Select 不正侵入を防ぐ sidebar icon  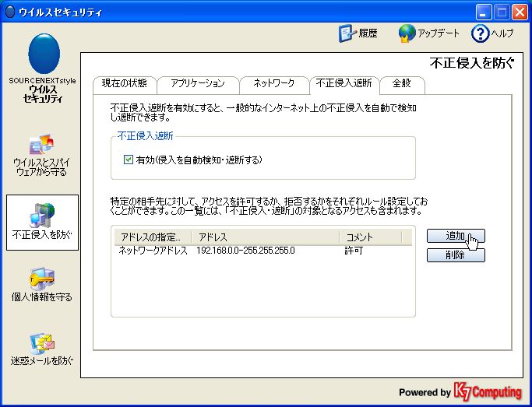[42, 216]
